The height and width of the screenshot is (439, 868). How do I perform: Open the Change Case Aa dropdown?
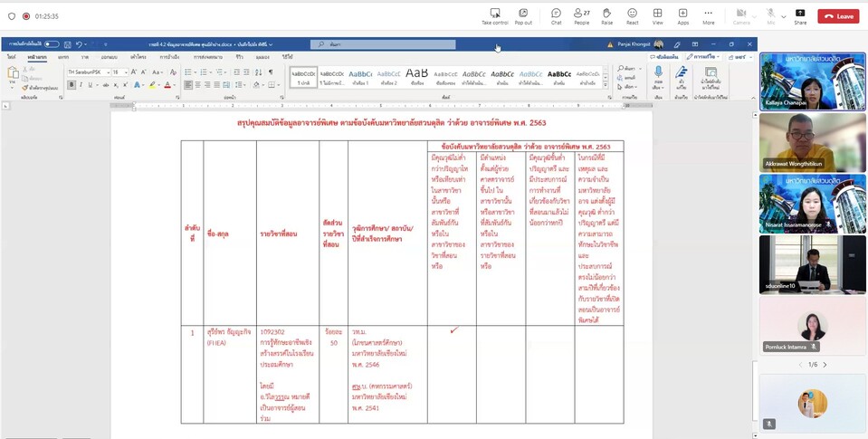(x=157, y=72)
